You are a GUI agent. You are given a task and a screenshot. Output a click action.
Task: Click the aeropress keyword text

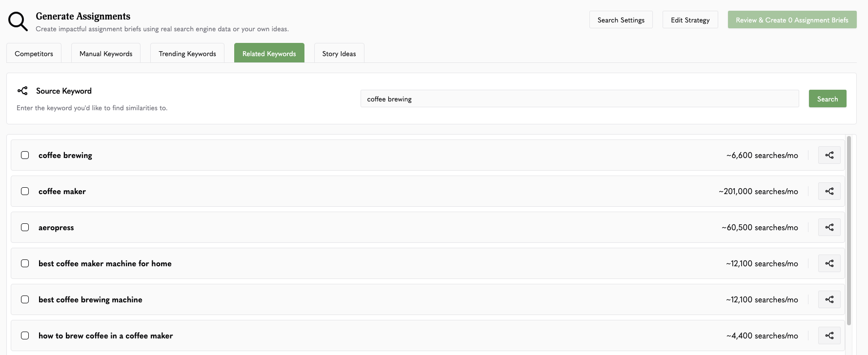[56, 227]
